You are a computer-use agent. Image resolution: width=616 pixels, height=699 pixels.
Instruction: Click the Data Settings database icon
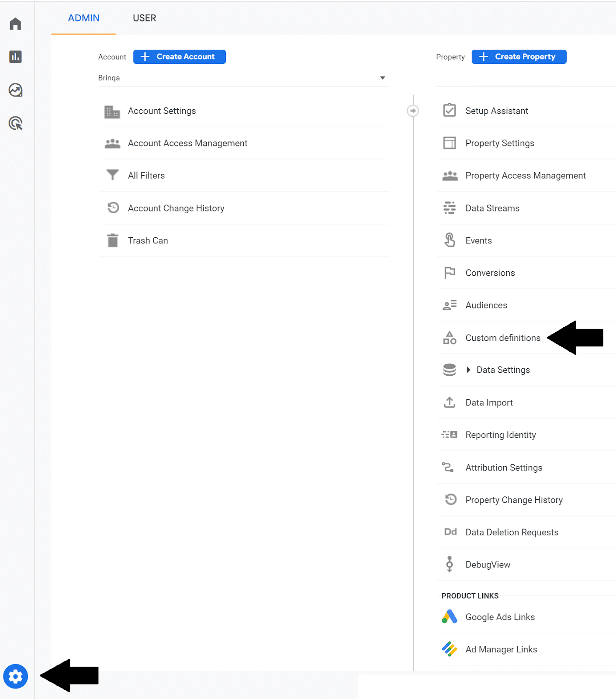click(450, 370)
